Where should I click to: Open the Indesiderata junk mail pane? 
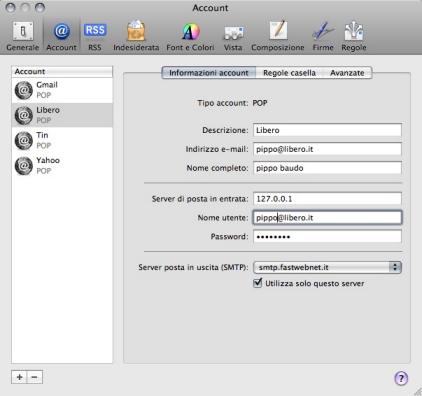pos(136,36)
